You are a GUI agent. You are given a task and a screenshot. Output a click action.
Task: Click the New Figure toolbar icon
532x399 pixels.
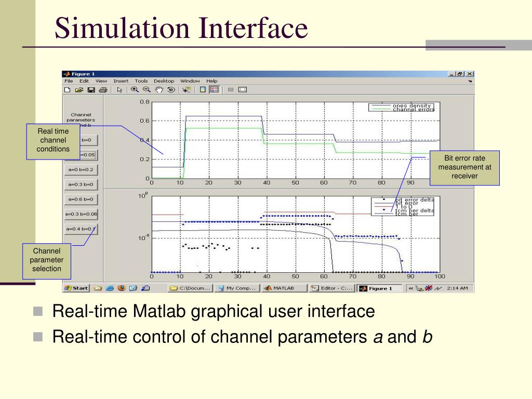click(x=68, y=90)
